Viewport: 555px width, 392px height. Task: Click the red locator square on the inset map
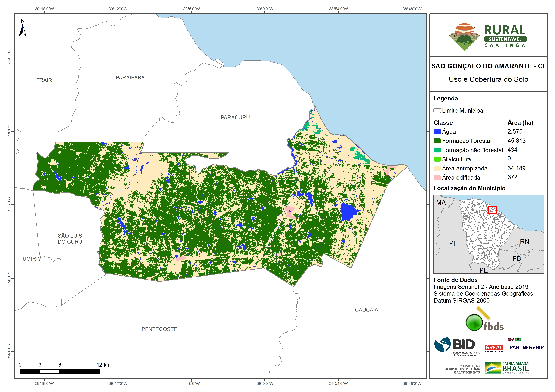pyautogui.click(x=492, y=210)
